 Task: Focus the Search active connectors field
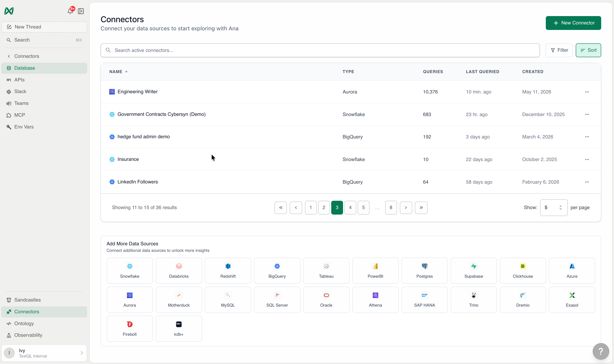[320, 50]
